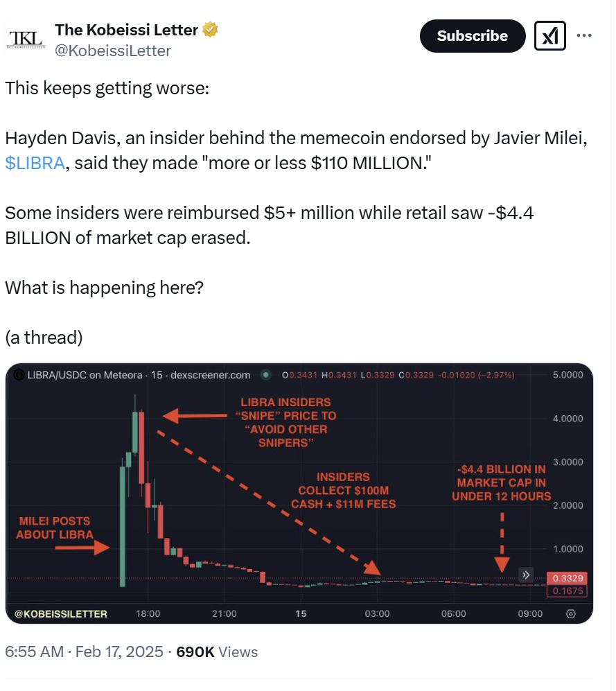Screen dimensions: 616x691
Task: Click the TKL profile avatar
Action: pos(24,39)
